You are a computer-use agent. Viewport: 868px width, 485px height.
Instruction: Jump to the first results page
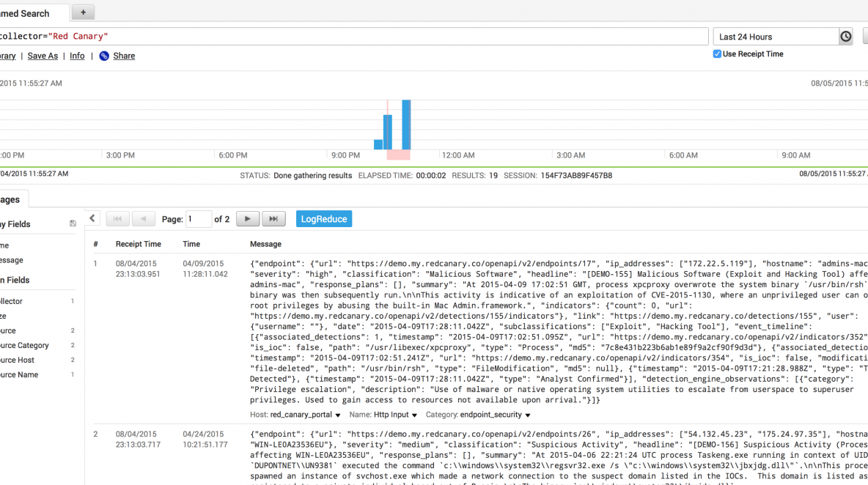click(117, 219)
